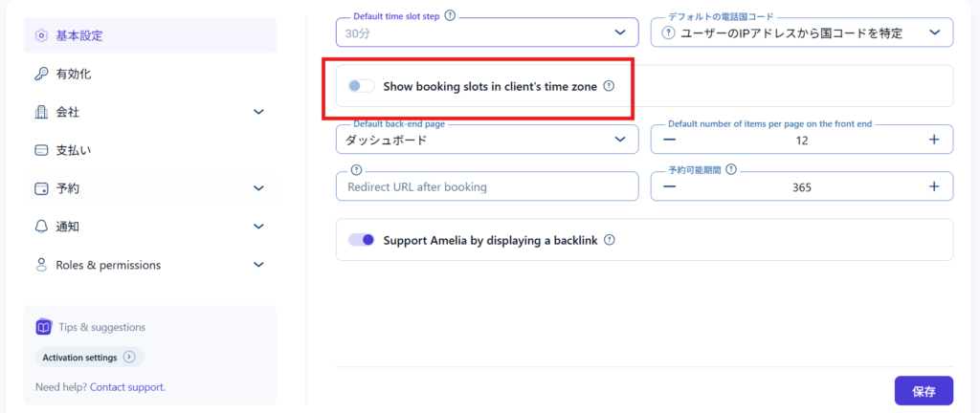Click arrow icon on Activation settings chip
980x413 pixels.
coord(129,358)
